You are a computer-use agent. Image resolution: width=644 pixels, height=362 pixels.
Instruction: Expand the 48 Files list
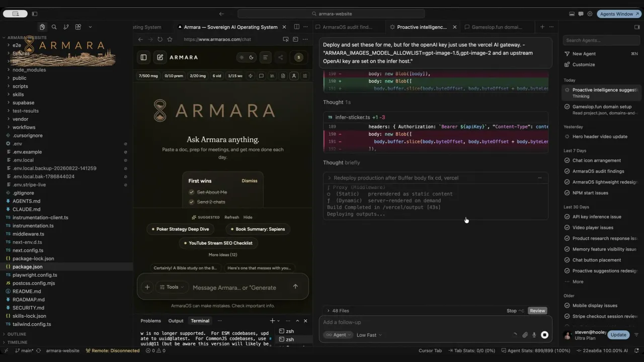click(338, 311)
